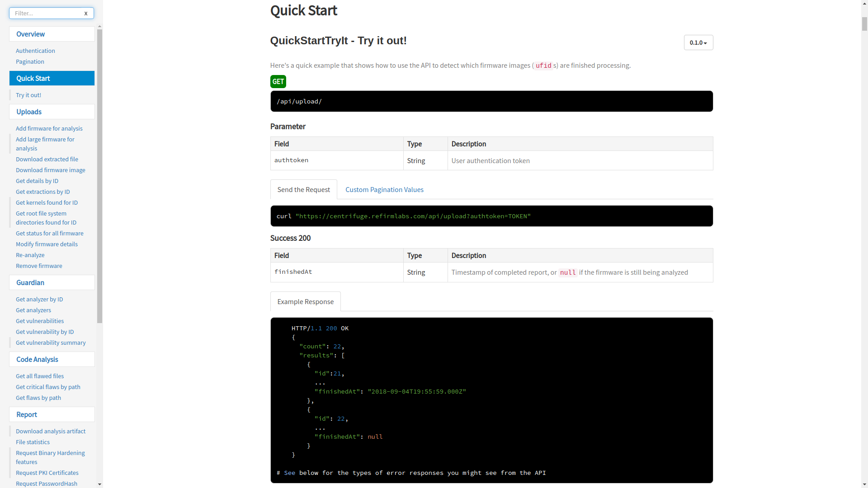
Task: Switch to Send the Request tab
Action: (x=303, y=189)
